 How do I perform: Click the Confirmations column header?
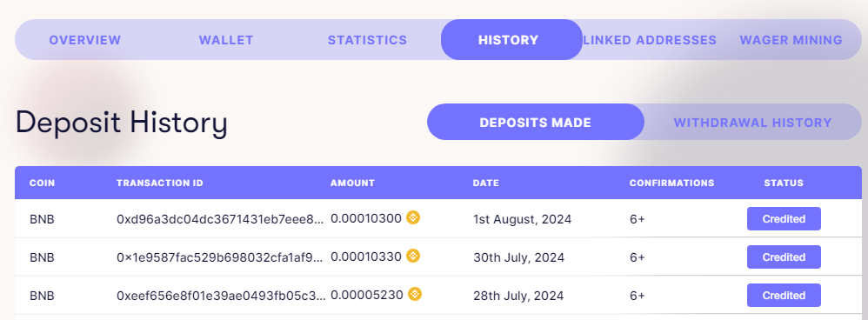[672, 183]
